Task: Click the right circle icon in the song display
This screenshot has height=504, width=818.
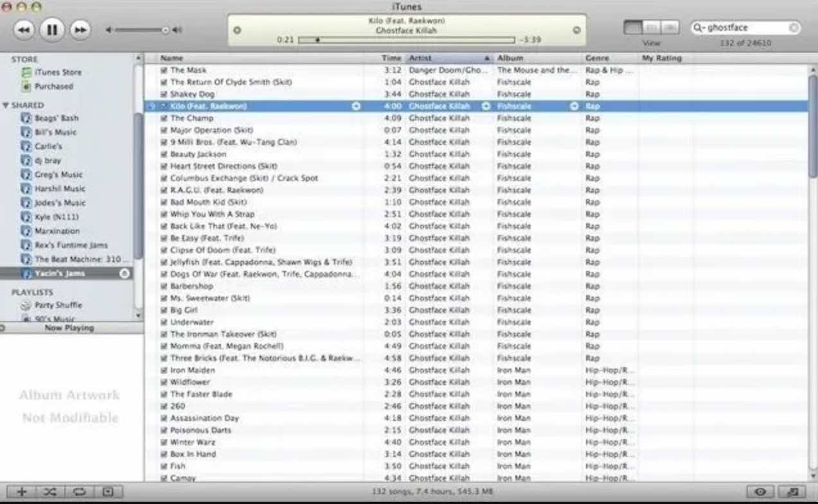Action: pyautogui.click(x=576, y=30)
